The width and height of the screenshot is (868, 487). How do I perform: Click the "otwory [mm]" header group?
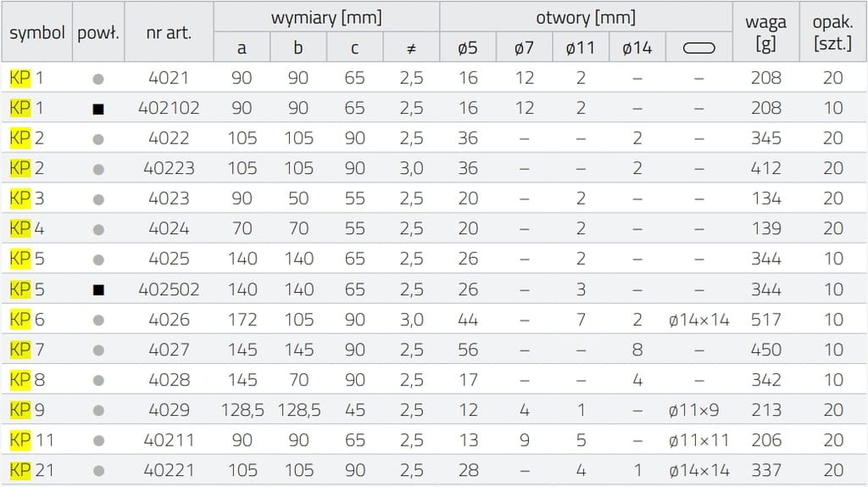pos(586,17)
